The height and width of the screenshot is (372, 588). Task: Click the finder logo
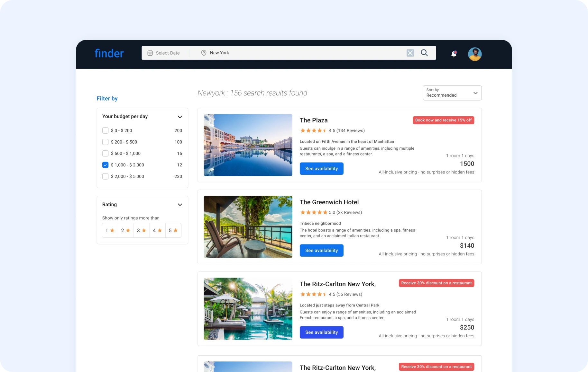109,53
